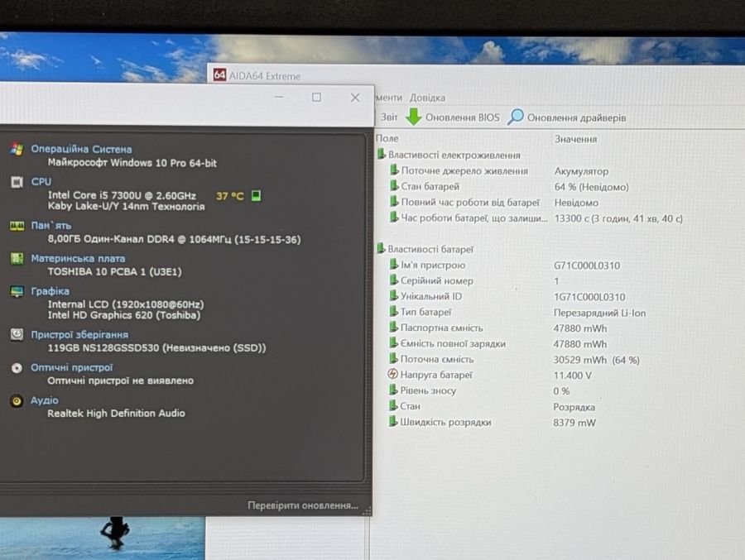Click Перевірити оновлення link
The image size is (745, 560).
tap(303, 505)
